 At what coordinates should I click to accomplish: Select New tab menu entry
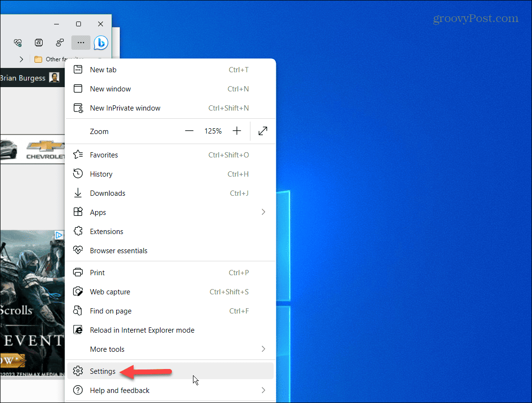(x=170, y=69)
